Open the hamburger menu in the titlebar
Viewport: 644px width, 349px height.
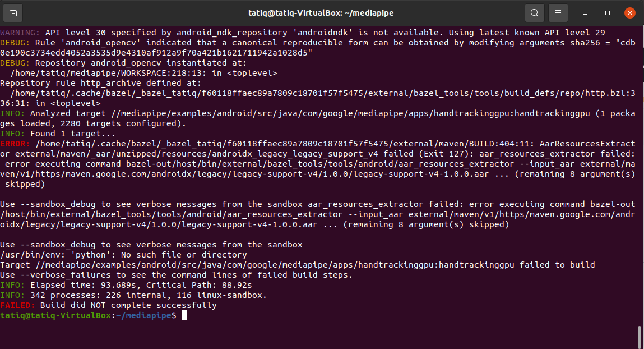click(x=558, y=12)
